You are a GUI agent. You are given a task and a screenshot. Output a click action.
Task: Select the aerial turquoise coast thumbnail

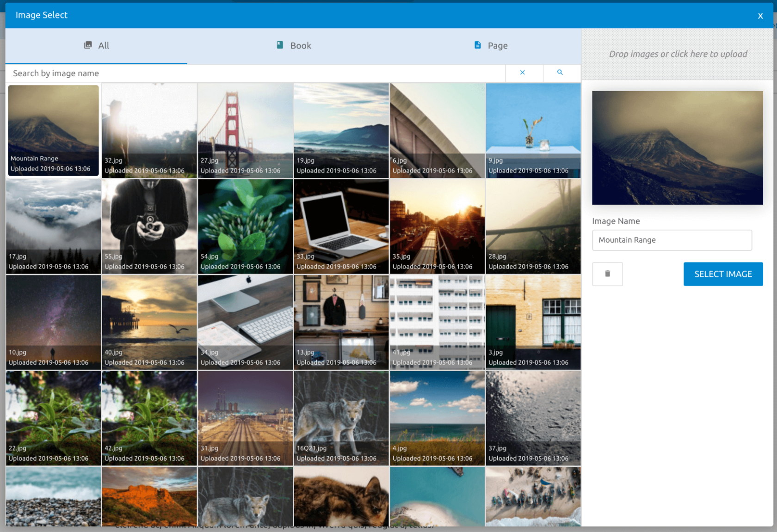(437, 496)
